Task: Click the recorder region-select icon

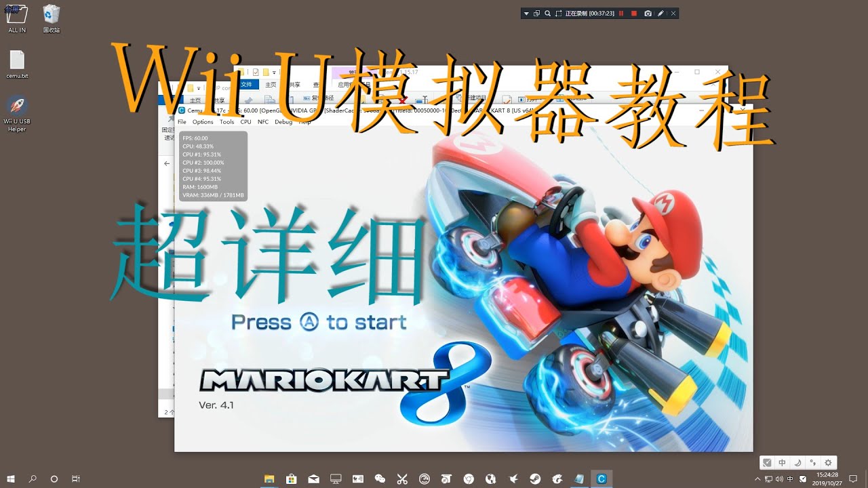Action: click(x=558, y=14)
